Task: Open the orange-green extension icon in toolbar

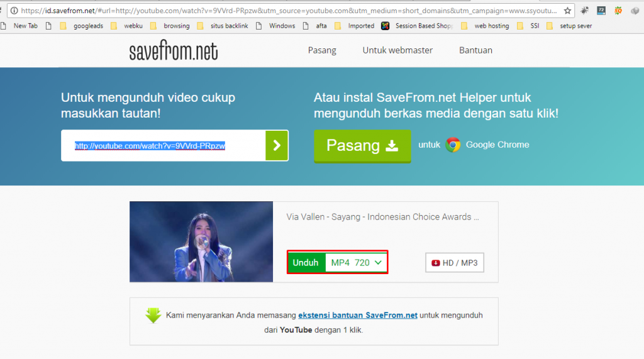Action: click(618, 11)
